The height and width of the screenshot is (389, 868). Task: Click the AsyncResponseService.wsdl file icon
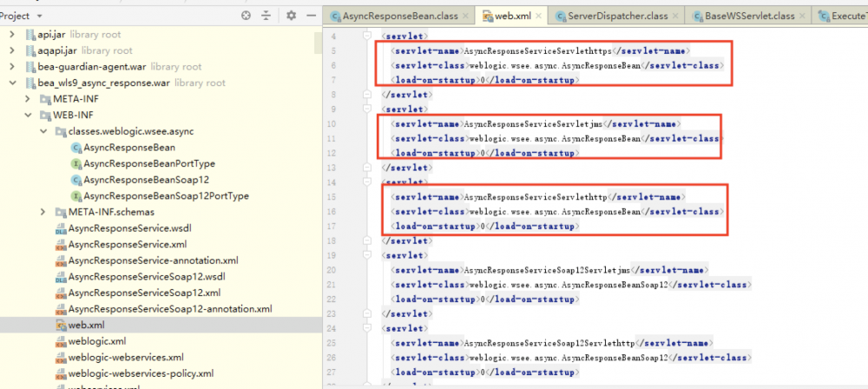tap(61, 228)
